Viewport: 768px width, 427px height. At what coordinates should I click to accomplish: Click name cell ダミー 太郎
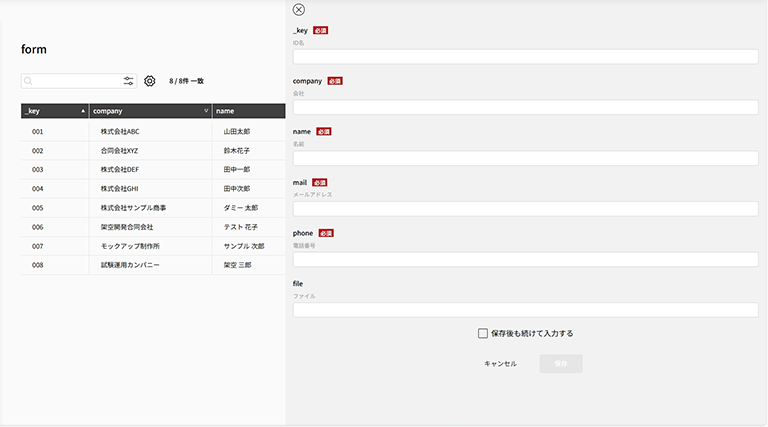(241, 208)
